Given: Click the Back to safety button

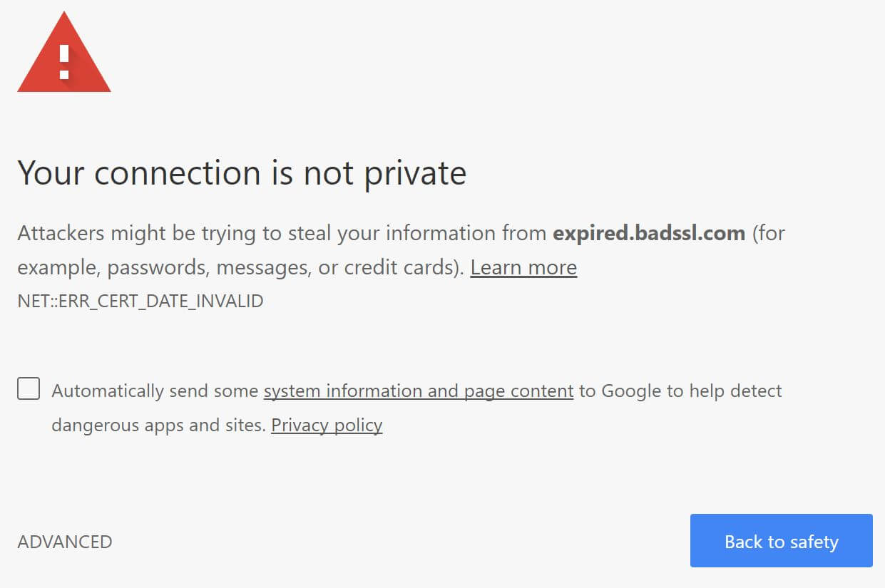Looking at the screenshot, I should (x=781, y=541).
